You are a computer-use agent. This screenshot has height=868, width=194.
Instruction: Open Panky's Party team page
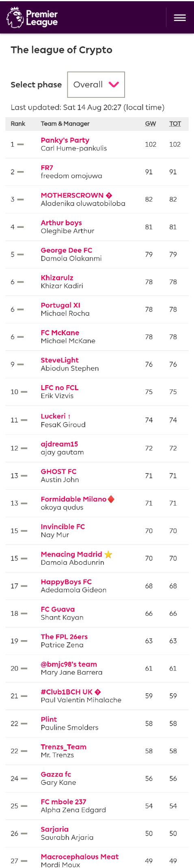(x=65, y=140)
